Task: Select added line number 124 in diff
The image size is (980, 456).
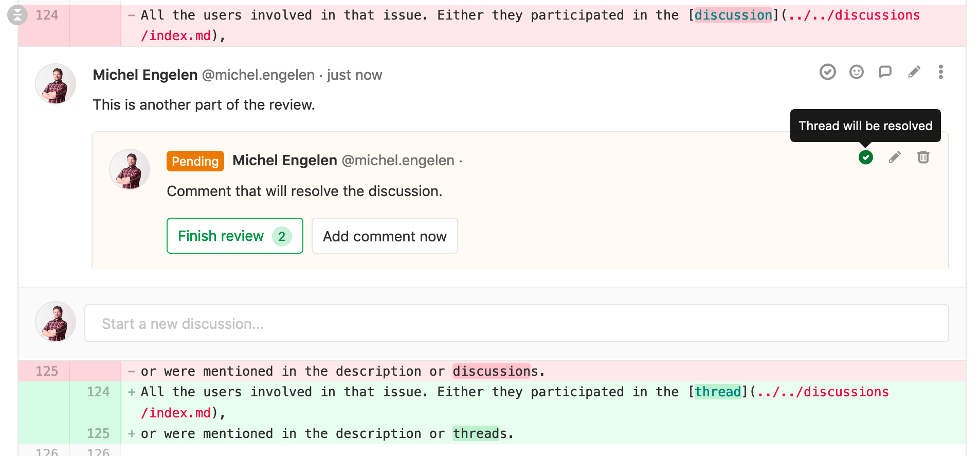Action: (x=98, y=392)
